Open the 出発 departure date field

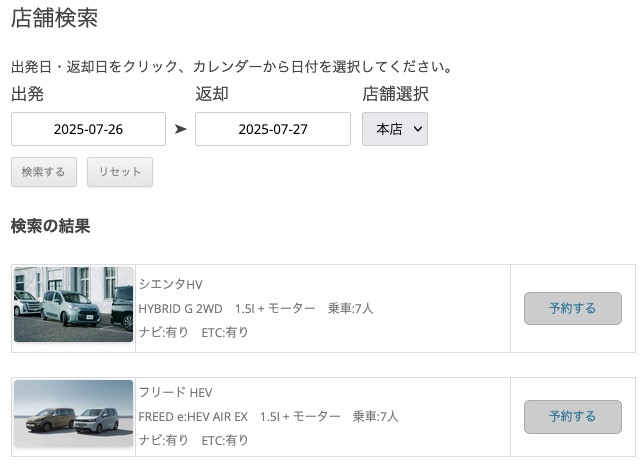(88, 129)
